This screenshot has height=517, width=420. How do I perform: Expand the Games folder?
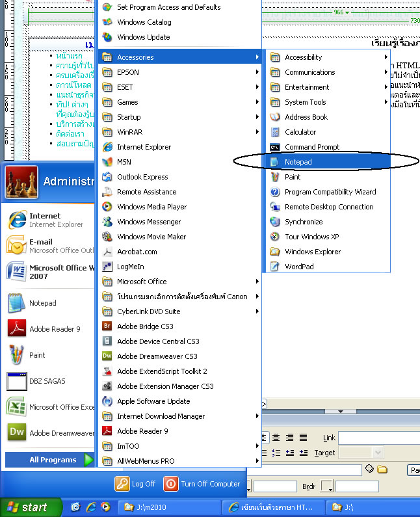[179, 102]
